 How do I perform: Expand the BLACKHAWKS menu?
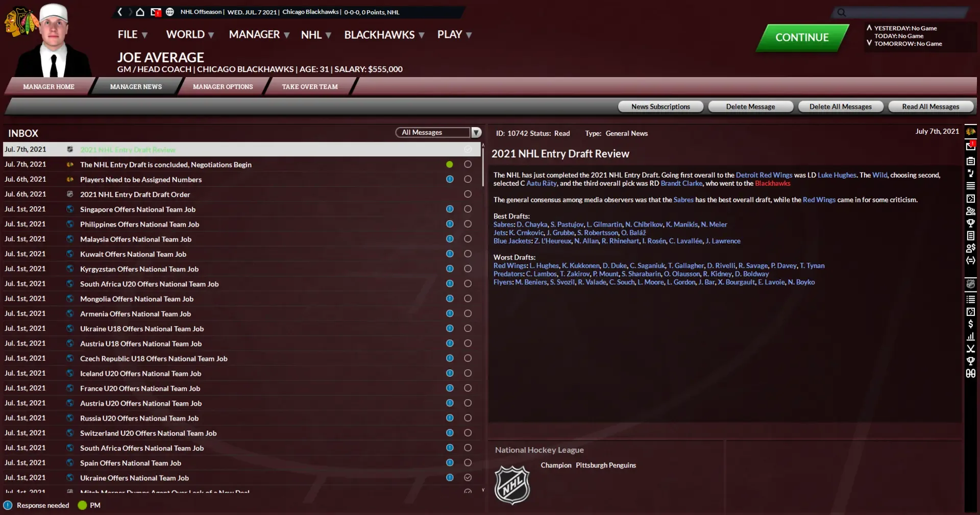(x=384, y=35)
